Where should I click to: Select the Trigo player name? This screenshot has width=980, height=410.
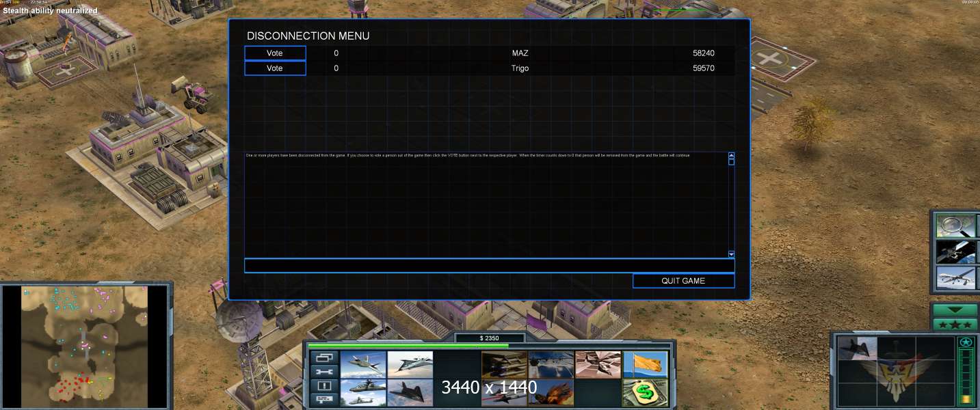tap(520, 68)
